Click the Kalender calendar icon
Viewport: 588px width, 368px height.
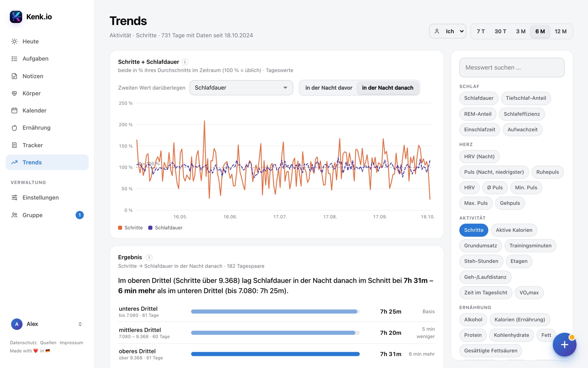click(14, 110)
